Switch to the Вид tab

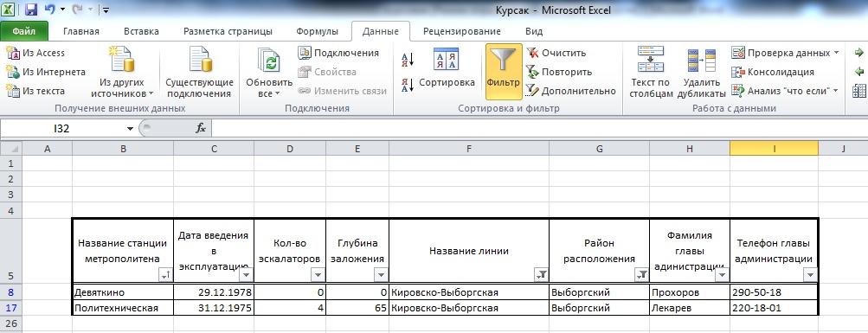click(x=534, y=31)
